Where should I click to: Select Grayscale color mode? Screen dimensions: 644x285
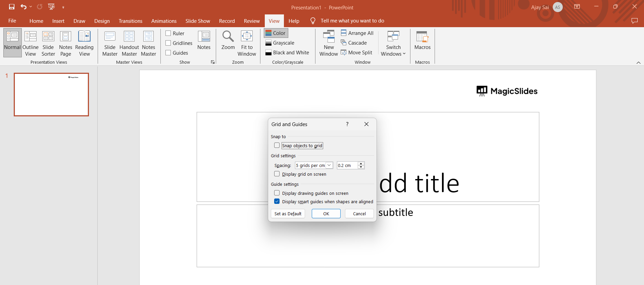point(280,43)
